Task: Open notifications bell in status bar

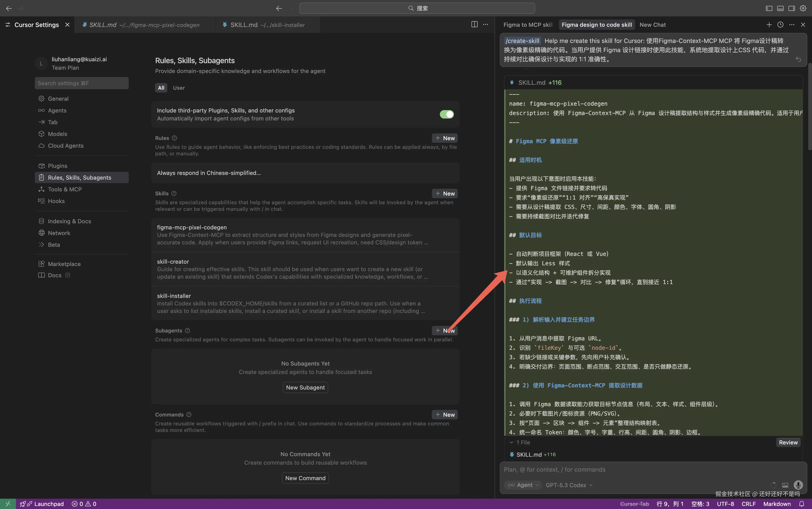Action: pos(802,504)
